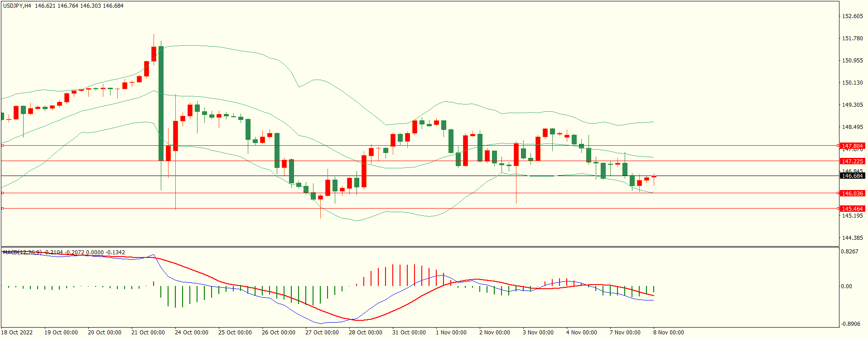Select the black 146.684 current price tag
The height and width of the screenshot is (338, 868).
pyautogui.click(x=852, y=176)
